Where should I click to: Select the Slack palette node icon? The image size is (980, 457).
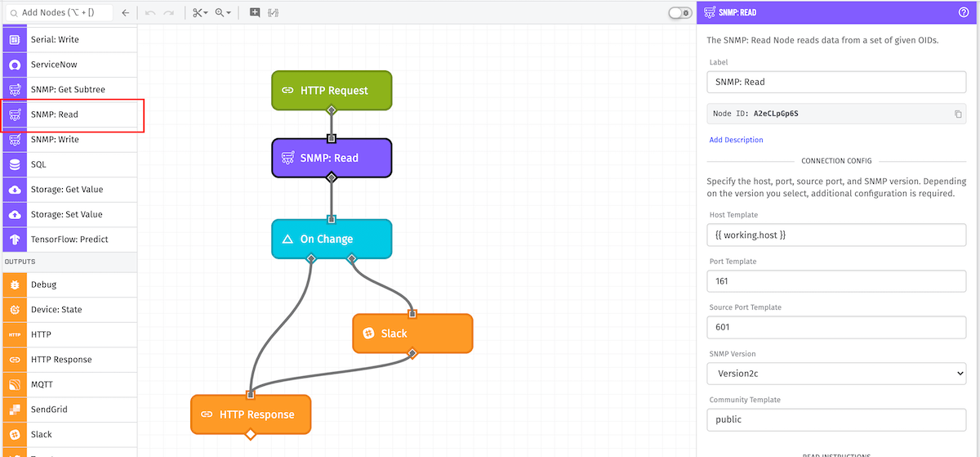pyautogui.click(x=14, y=434)
